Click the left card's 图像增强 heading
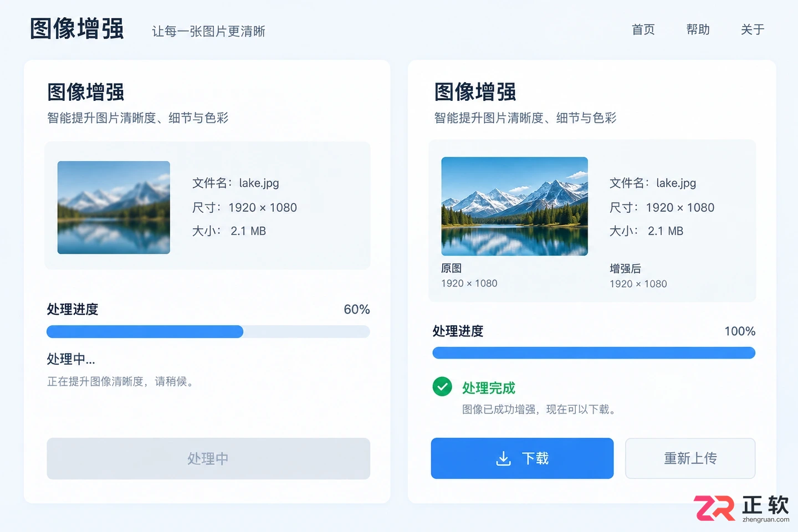This screenshot has width=798, height=532. (86, 92)
